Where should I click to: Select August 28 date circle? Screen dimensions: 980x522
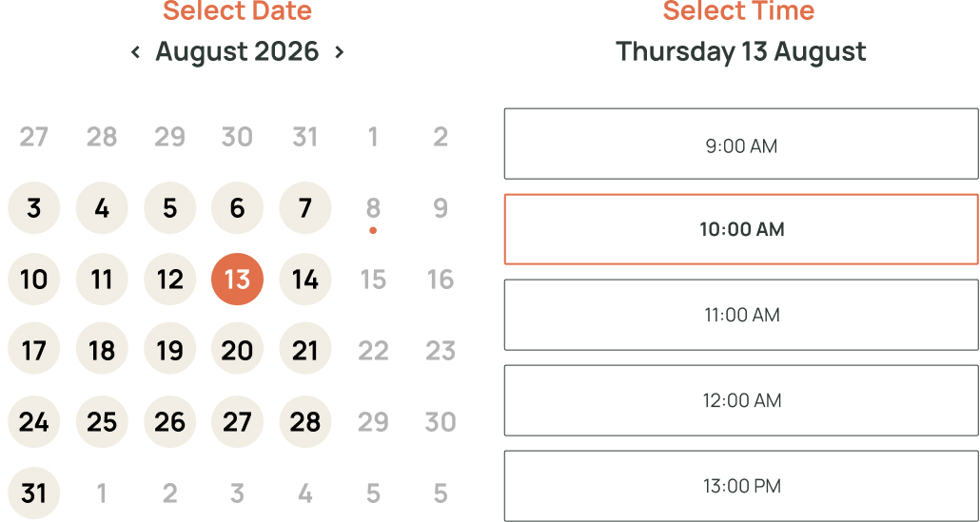click(x=305, y=422)
